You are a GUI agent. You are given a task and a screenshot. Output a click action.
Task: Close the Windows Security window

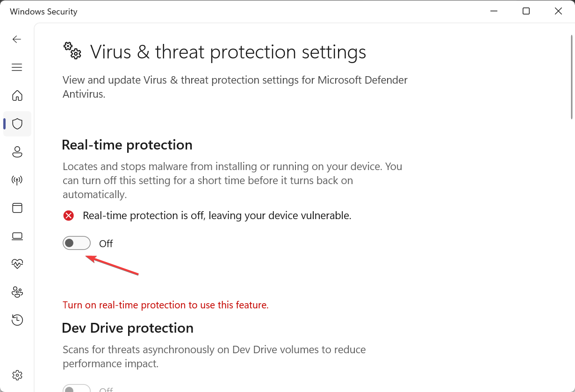558,11
